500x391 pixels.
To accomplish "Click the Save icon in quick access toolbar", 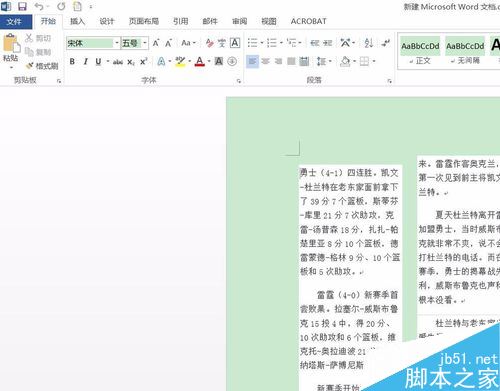I will (x=22, y=6).
